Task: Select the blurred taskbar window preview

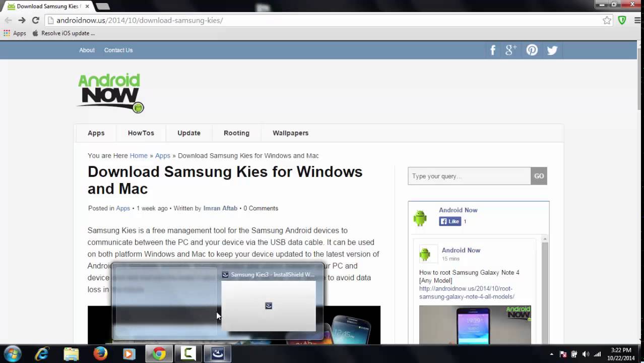Action: click(166, 301)
